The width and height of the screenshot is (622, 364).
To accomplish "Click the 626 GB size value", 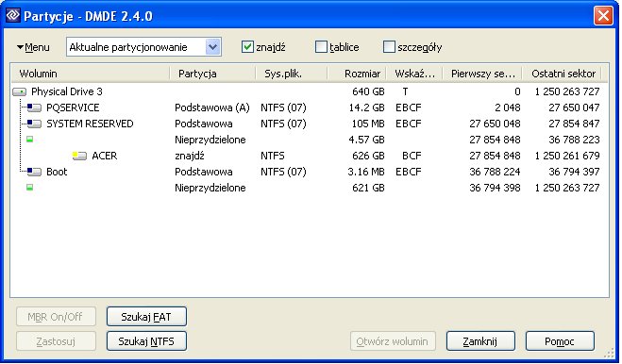I will click(x=368, y=156).
